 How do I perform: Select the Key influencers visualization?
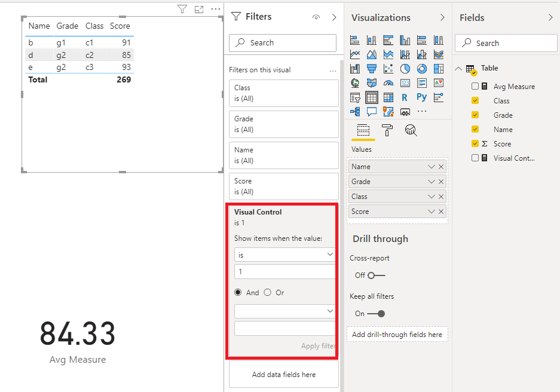click(439, 97)
